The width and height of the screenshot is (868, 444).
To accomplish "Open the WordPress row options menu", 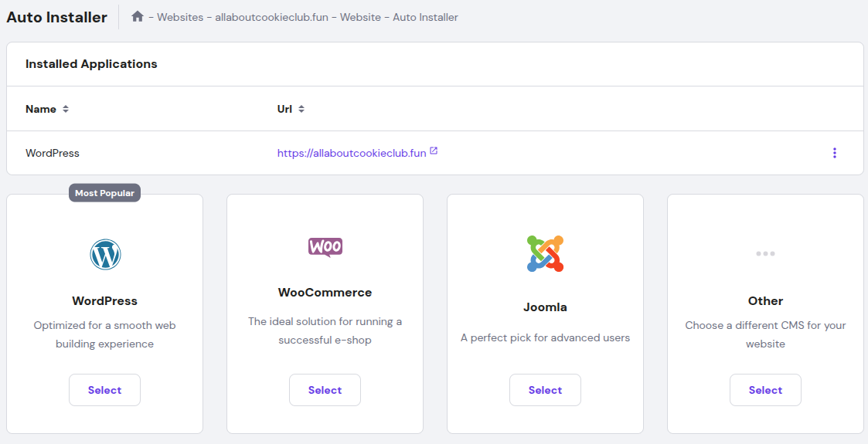I will click(834, 153).
